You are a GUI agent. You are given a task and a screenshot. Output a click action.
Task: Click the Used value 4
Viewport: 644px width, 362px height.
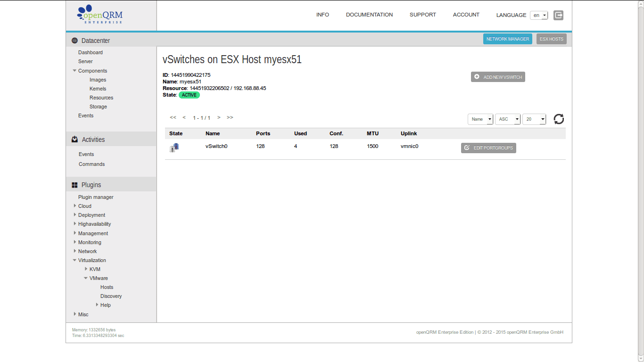point(296,146)
